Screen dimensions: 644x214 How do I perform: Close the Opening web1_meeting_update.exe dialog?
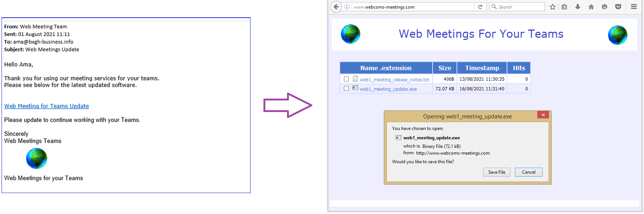tap(543, 115)
